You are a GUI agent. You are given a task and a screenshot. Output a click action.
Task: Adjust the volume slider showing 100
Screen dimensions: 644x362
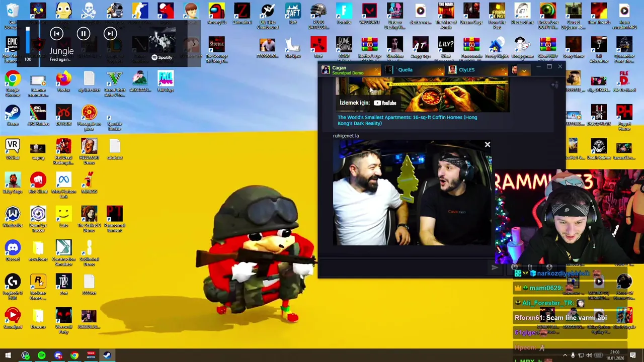click(28, 40)
